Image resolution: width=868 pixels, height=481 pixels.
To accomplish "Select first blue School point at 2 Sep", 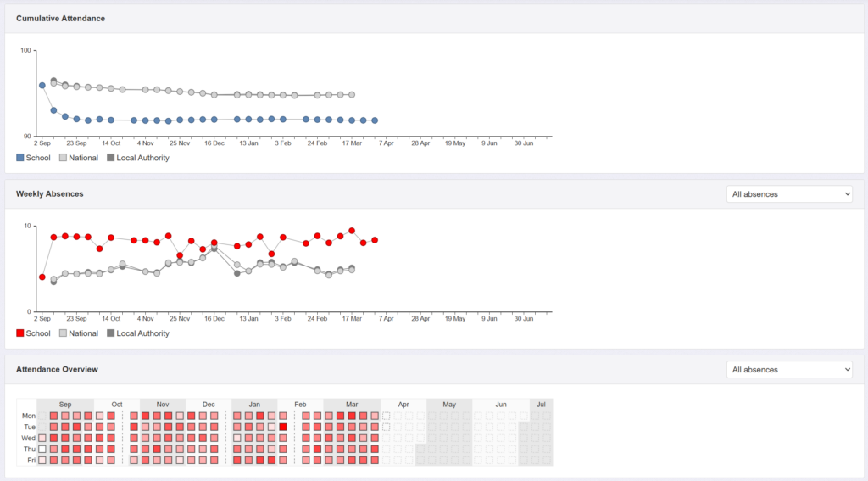I will point(42,86).
